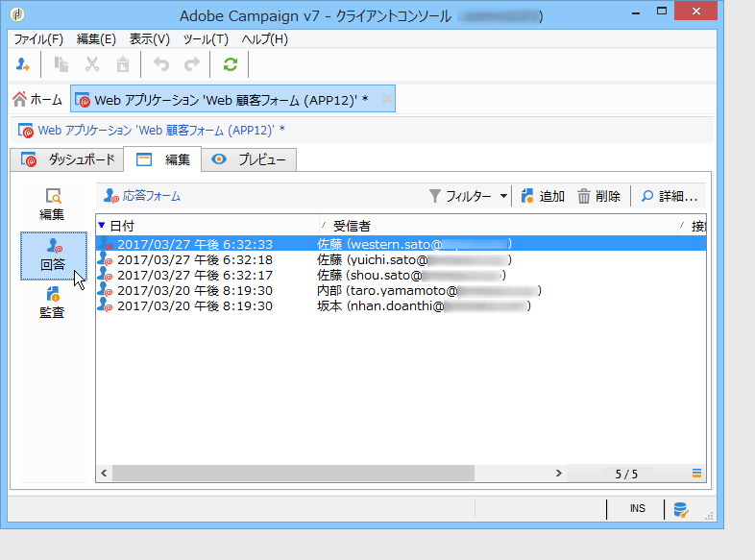Sort by the 日付 column header
The width and height of the screenshot is (755, 560).
point(207,226)
